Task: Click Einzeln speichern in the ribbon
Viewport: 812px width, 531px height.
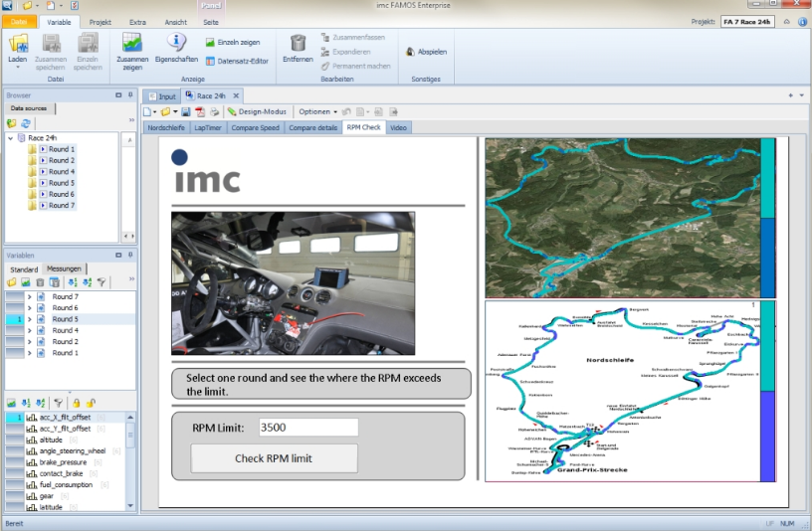Action: coord(88,52)
